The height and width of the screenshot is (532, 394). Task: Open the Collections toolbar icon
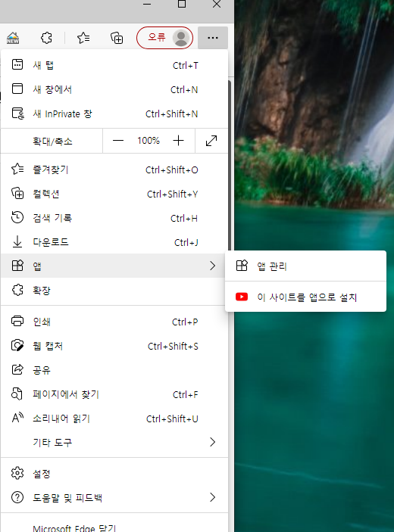[x=117, y=38]
